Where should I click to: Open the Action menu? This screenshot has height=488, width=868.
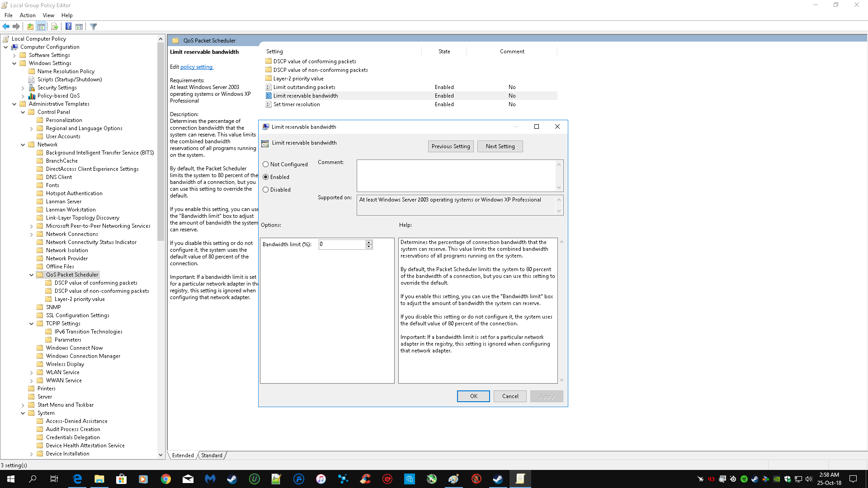point(27,15)
